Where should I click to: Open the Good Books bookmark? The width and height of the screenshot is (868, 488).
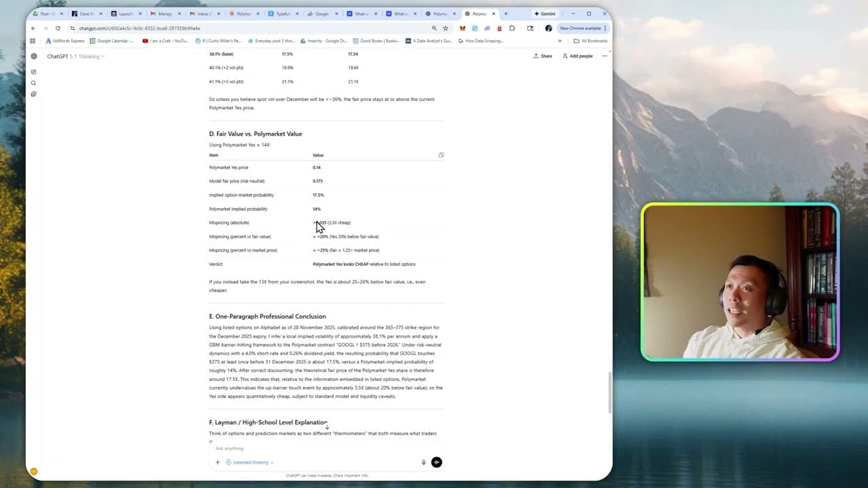coord(376,41)
